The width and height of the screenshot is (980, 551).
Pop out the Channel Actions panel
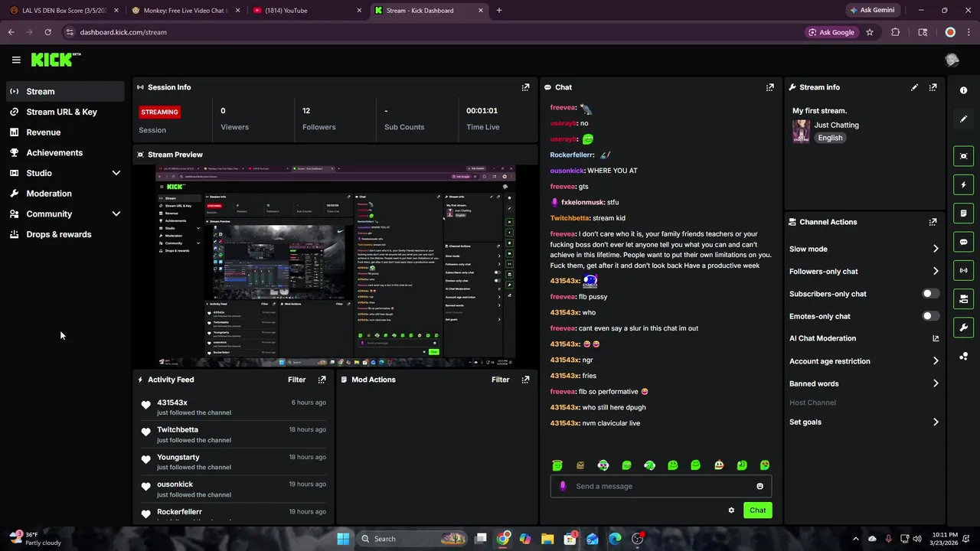933,222
